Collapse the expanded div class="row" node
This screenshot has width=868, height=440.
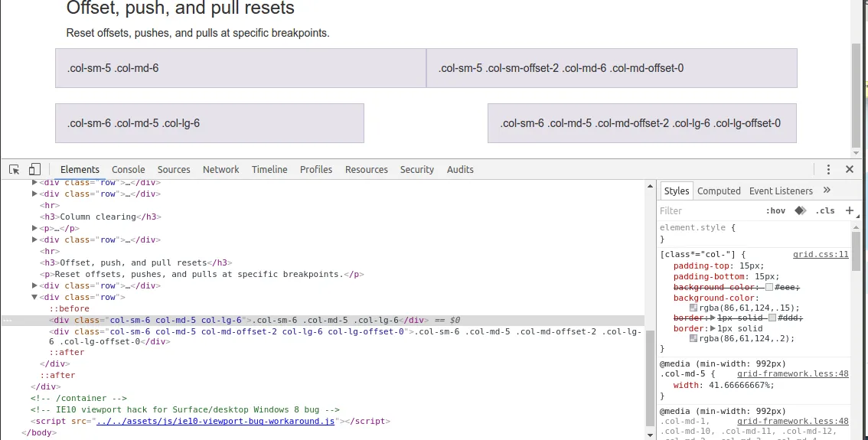point(34,297)
